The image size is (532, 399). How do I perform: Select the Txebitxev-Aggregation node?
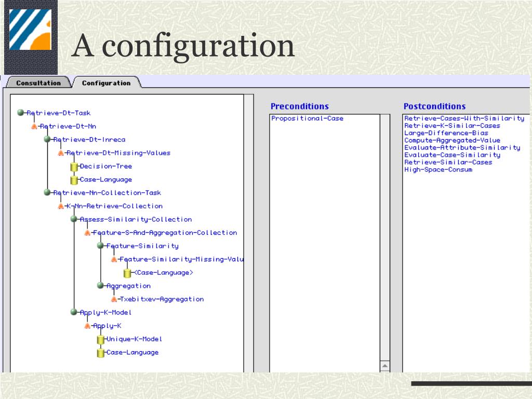(162, 299)
